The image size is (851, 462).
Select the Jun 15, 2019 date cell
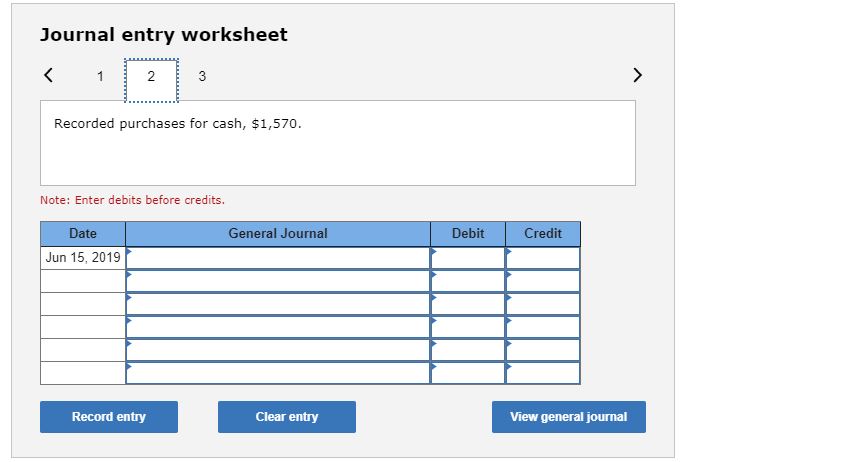pos(83,258)
